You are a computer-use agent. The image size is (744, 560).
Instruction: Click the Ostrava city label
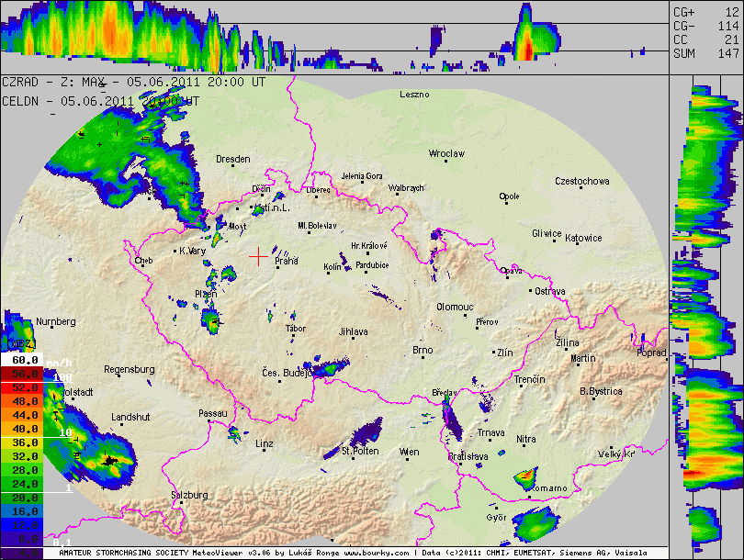(x=550, y=291)
